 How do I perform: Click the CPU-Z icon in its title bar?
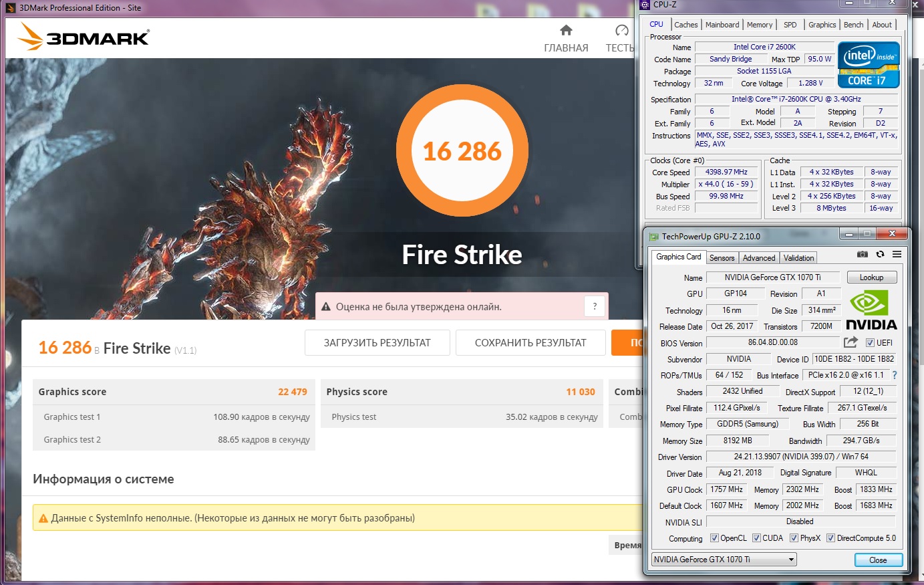pyautogui.click(x=645, y=5)
